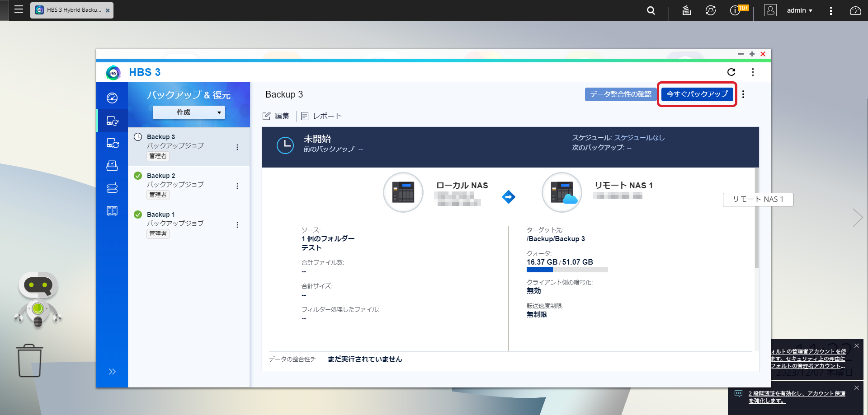Screen dimensions: 868x415
Task: Open the desktop trash bin
Action: [30, 360]
